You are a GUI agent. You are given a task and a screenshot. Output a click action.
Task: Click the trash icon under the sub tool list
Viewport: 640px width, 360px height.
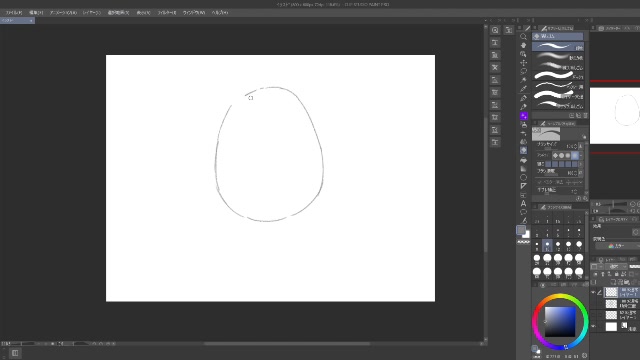pyautogui.click(x=585, y=116)
